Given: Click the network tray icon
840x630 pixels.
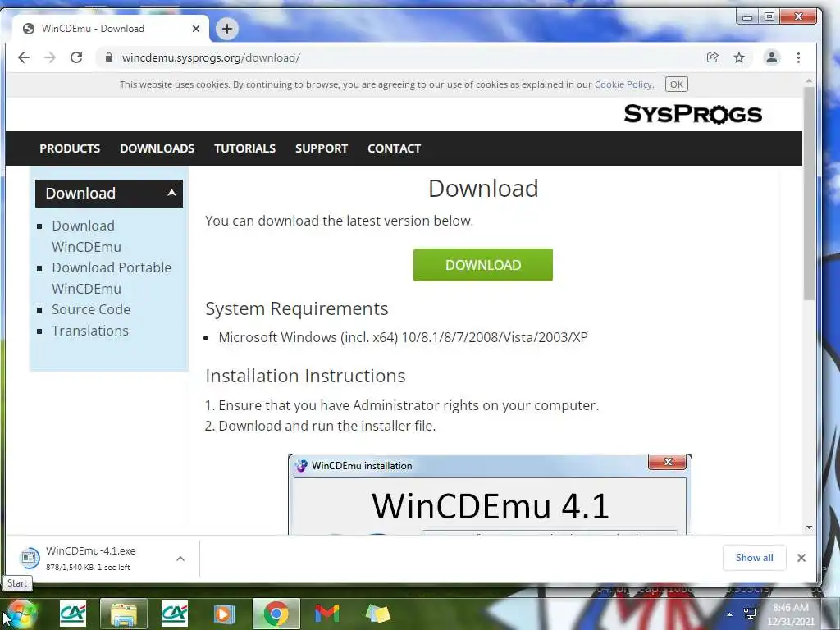Looking at the screenshot, I should click(750, 614).
